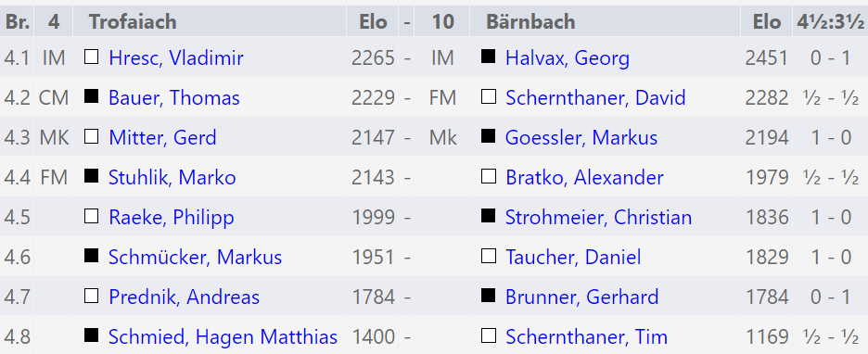Open Schernthaner, Tim player link
The width and height of the screenshot is (868, 354).
tap(586, 336)
